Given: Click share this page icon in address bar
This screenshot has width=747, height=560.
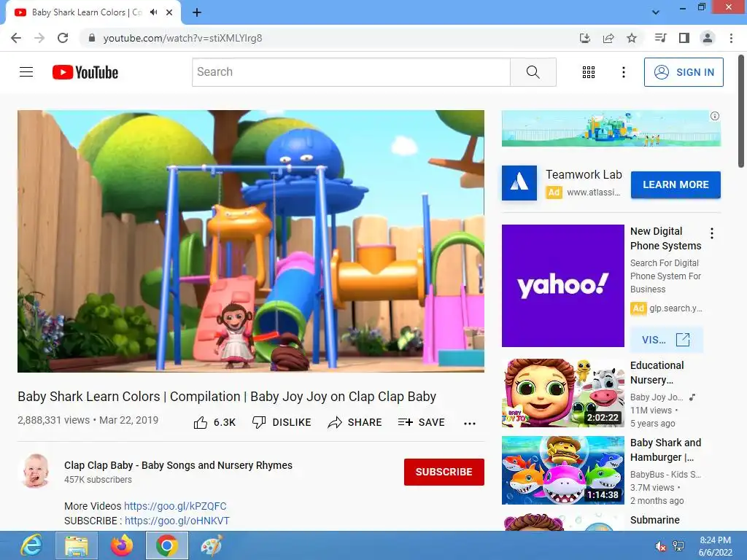Looking at the screenshot, I should click(608, 38).
